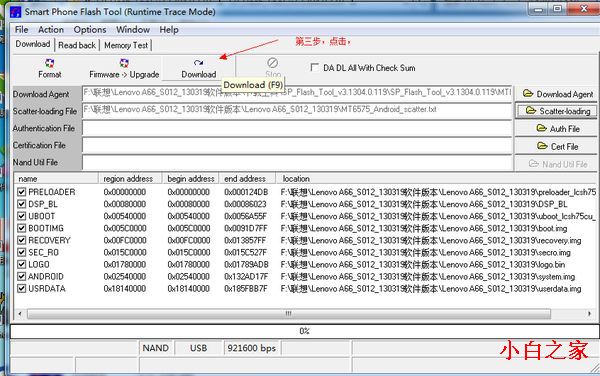Image resolution: width=600 pixels, height=376 pixels.
Task: Uncheck the RECOVERY partition checkbox
Action: pos(21,240)
